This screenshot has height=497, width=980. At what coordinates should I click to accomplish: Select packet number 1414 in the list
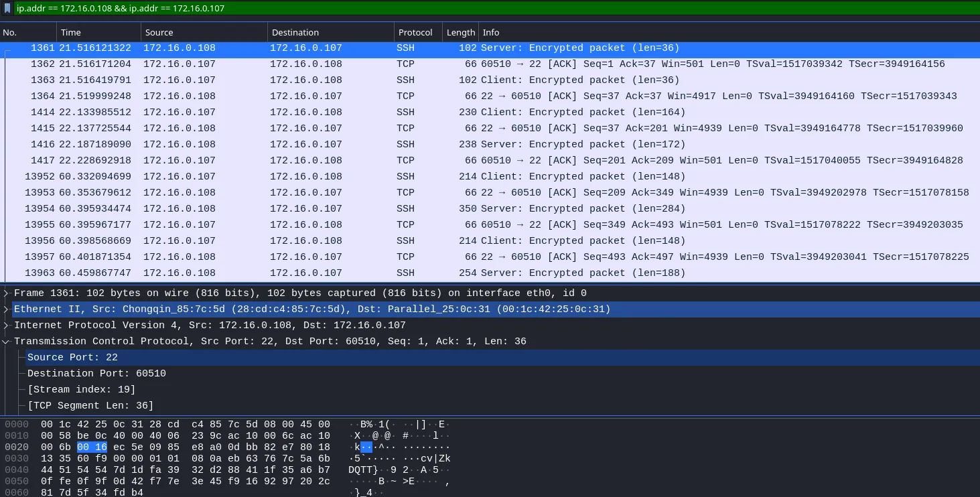coord(268,113)
